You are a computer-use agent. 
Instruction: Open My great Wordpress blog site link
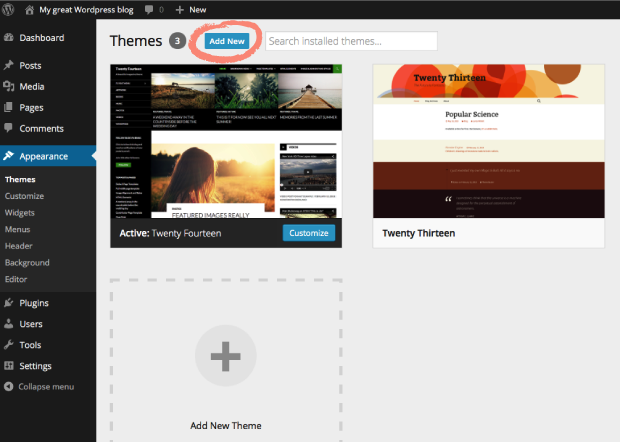86,10
